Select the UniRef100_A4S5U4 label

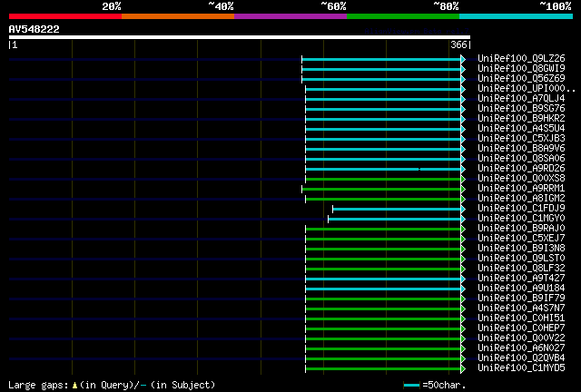[521, 128]
